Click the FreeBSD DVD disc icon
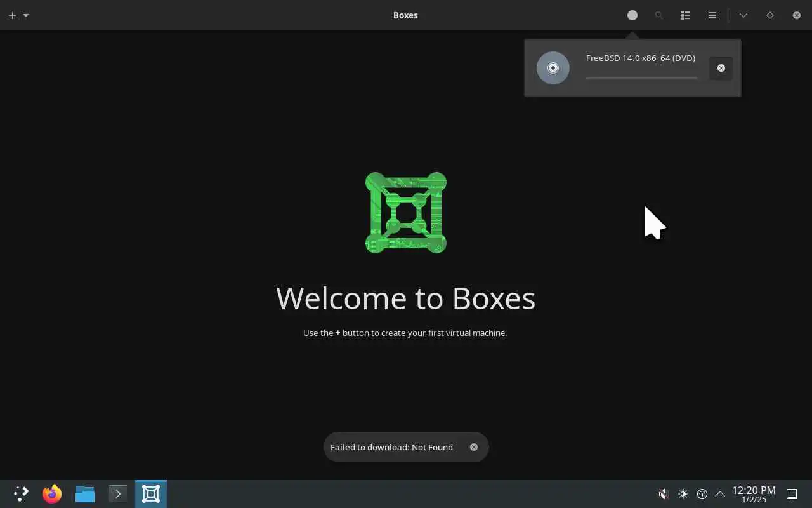Image resolution: width=812 pixels, height=508 pixels. [553, 68]
